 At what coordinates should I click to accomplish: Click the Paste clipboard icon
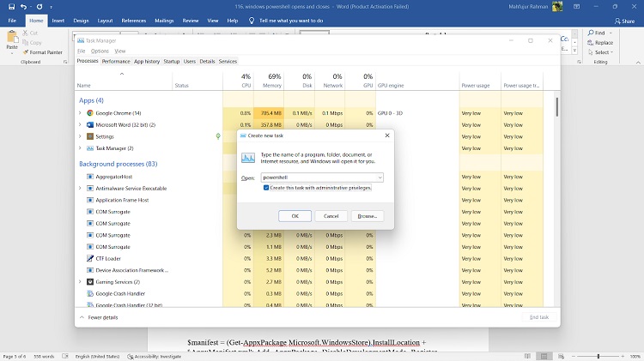12,39
